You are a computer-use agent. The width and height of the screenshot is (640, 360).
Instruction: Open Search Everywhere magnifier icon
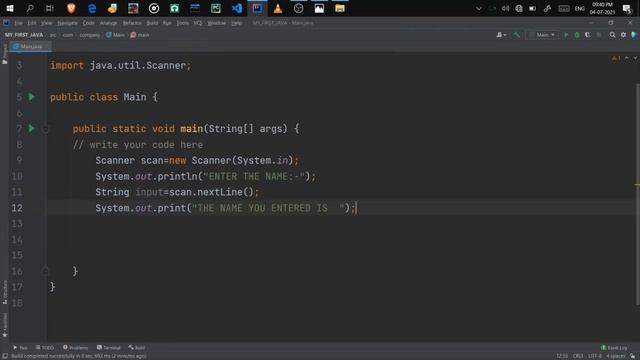613,35
